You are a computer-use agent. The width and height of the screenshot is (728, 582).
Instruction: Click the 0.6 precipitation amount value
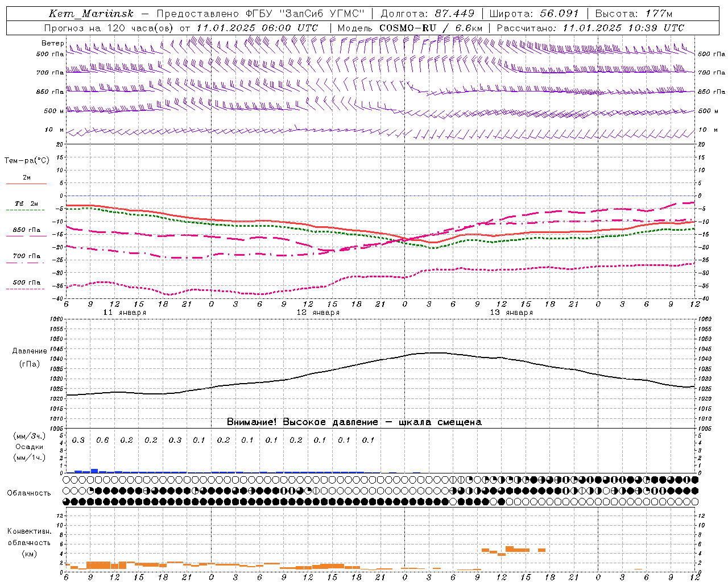102,440
